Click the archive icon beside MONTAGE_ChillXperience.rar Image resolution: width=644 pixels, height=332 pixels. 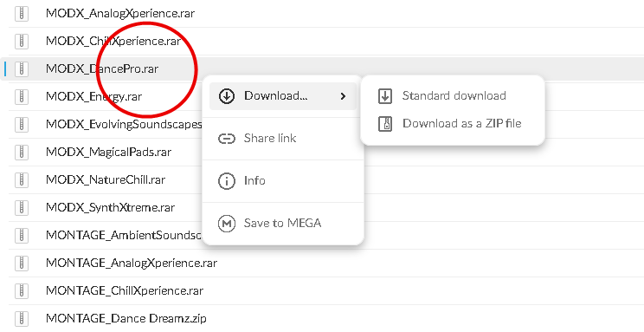point(22,291)
